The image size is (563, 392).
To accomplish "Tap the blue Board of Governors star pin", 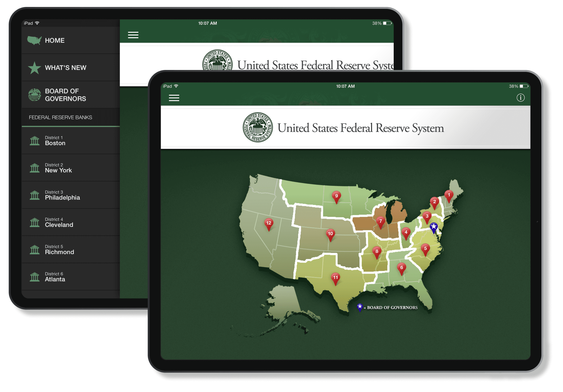I will pyautogui.click(x=433, y=227).
